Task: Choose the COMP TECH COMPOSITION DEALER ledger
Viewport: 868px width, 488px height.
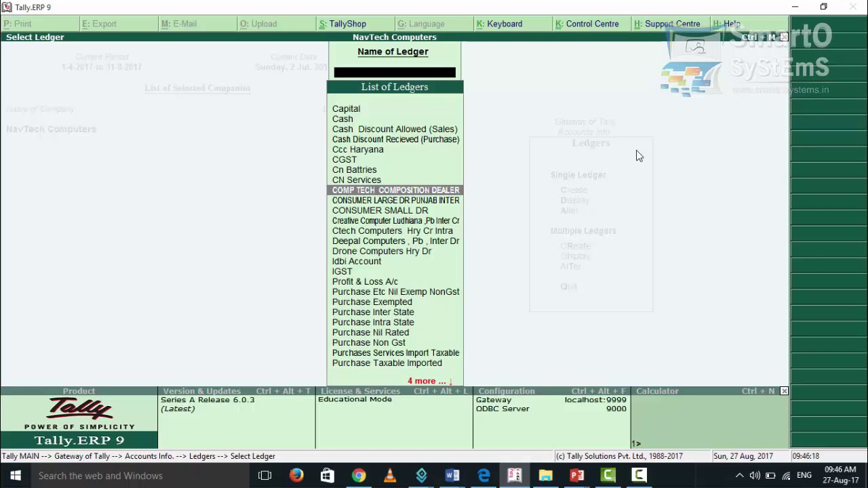Action: click(x=395, y=190)
